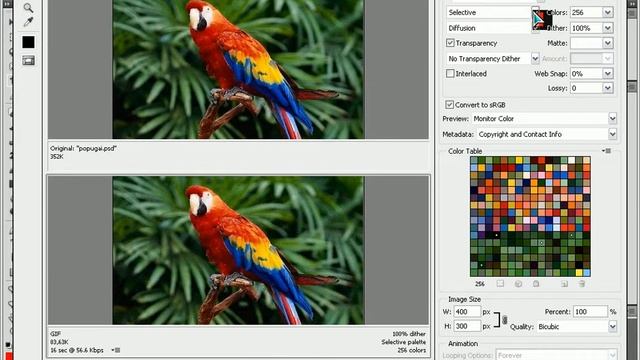Select the original parrot preview image
Screen dimensions: 640x360
[238, 69]
